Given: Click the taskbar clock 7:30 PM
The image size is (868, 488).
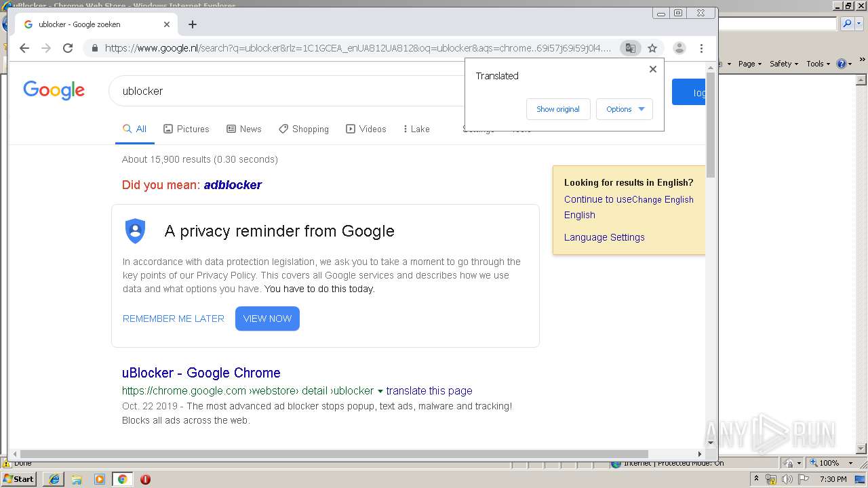Looking at the screenshot, I should (x=833, y=479).
